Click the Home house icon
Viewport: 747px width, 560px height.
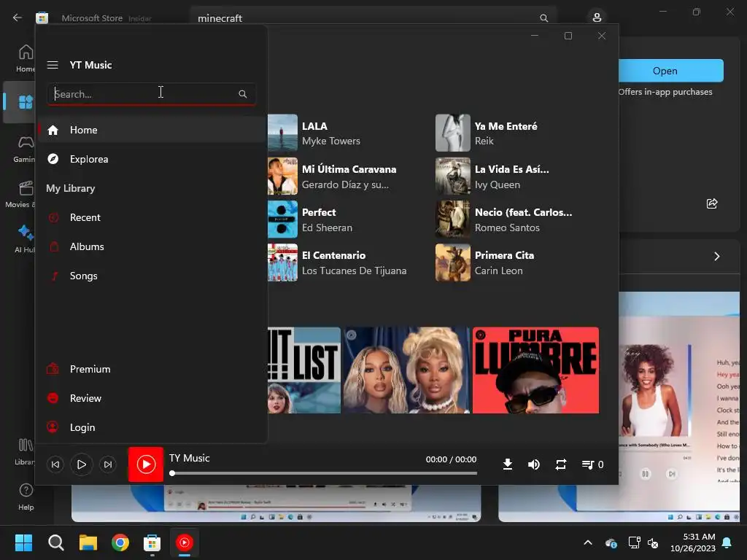click(53, 130)
